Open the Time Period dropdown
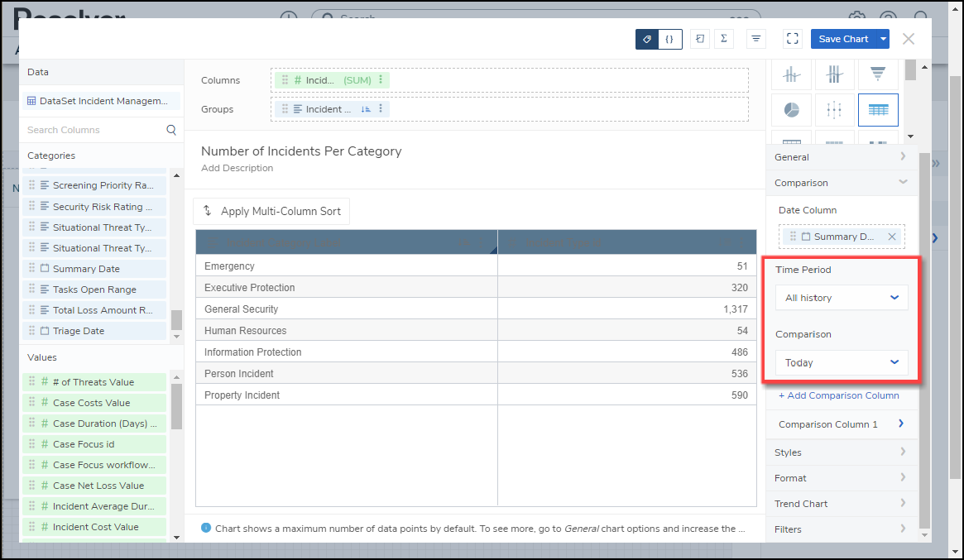964x560 pixels. 842,298
